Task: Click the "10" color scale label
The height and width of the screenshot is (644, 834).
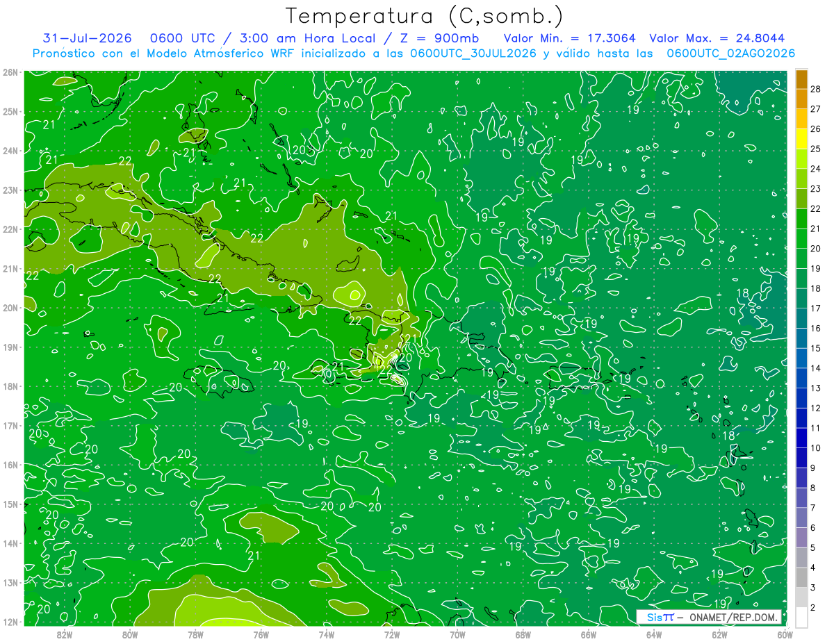Action: coord(816,448)
